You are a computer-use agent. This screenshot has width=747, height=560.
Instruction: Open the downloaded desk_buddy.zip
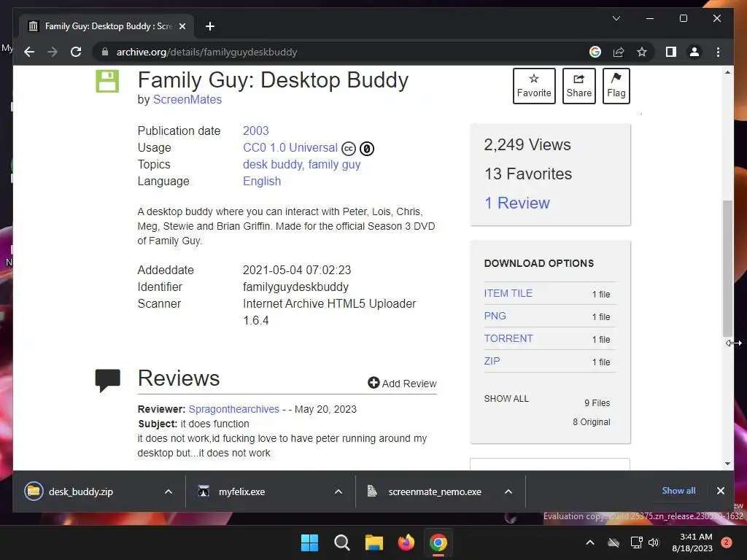coord(81,491)
